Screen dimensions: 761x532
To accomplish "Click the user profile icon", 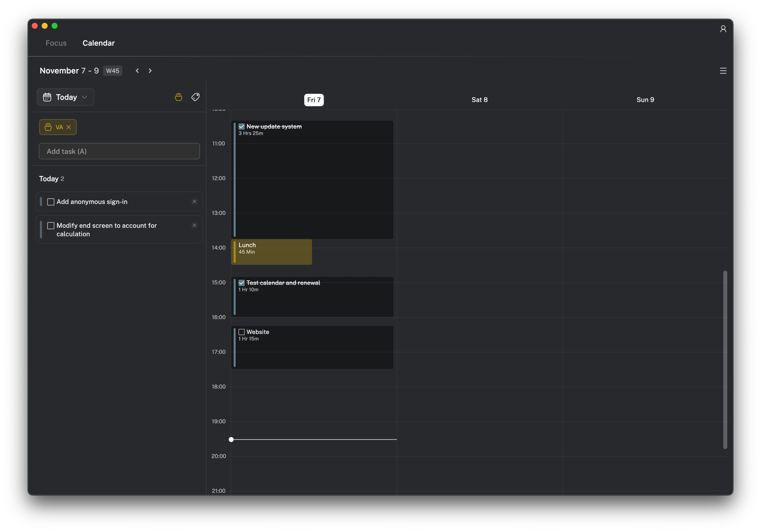I will (x=723, y=29).
